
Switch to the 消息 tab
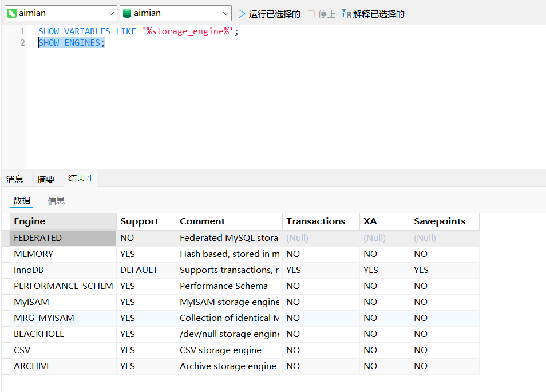click(15, 179)
